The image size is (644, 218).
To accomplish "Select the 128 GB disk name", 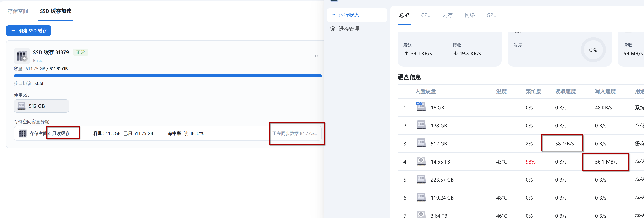I will tap(438, 126).
